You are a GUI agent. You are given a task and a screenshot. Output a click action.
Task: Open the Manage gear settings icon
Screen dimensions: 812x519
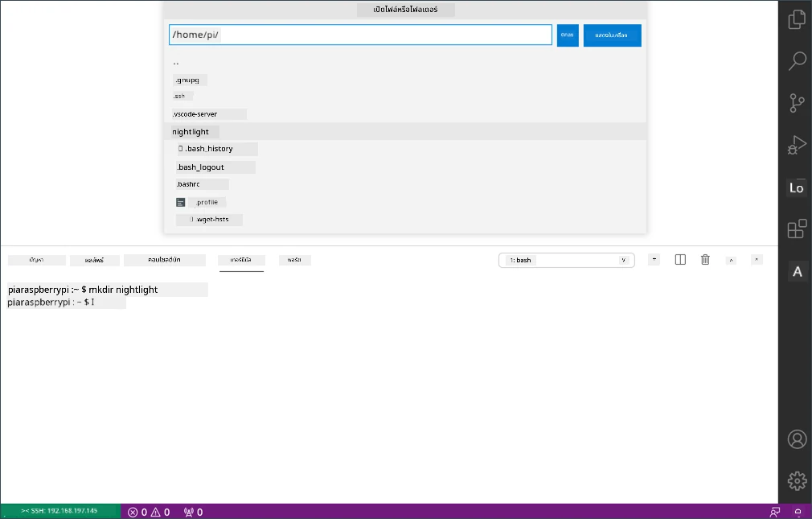tap(797, 480)
